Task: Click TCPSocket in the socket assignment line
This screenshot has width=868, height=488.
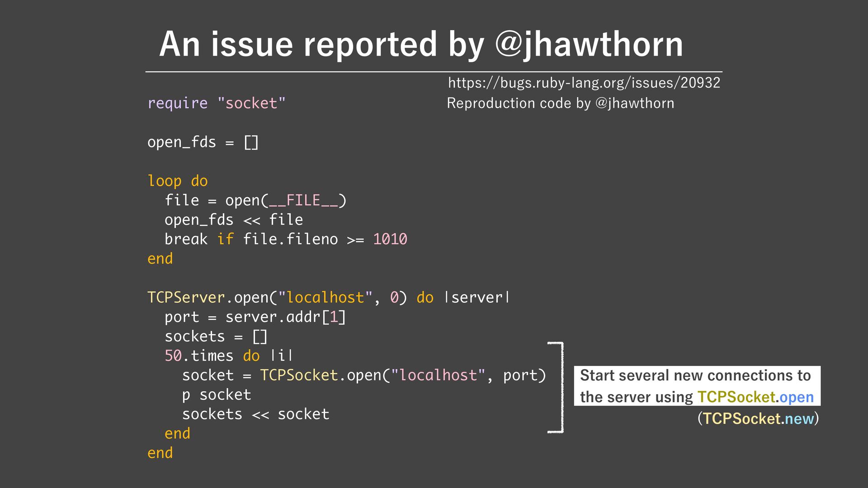Action: coord(299,375)
